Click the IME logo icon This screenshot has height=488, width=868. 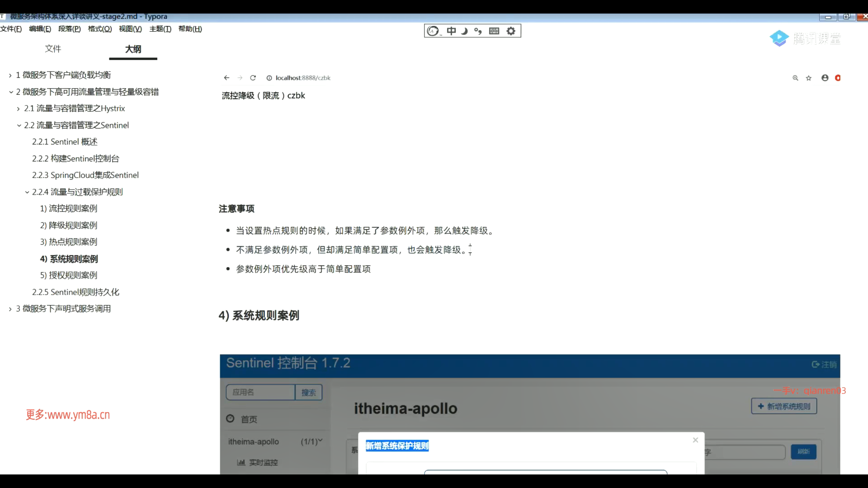click(x=433, y=31)
